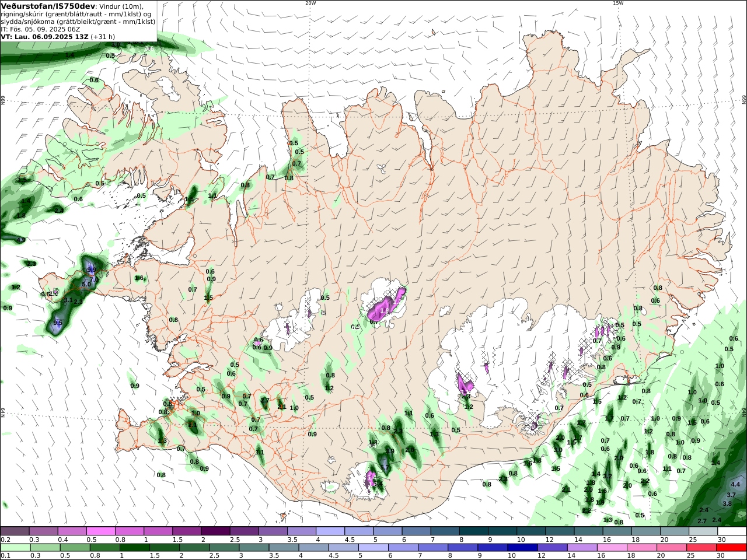Click the Veðurstofan/IS750dev title text
Screen dimensions: 747x560
point(48,6)
